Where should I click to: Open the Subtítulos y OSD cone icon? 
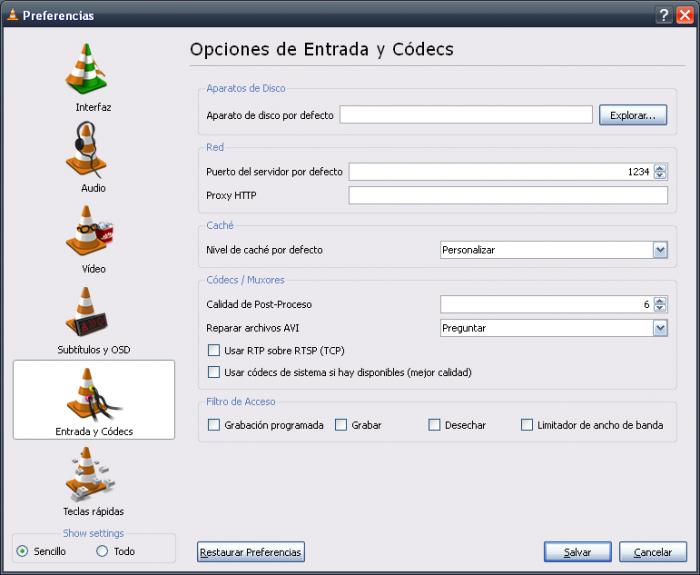tap(86, 312)
